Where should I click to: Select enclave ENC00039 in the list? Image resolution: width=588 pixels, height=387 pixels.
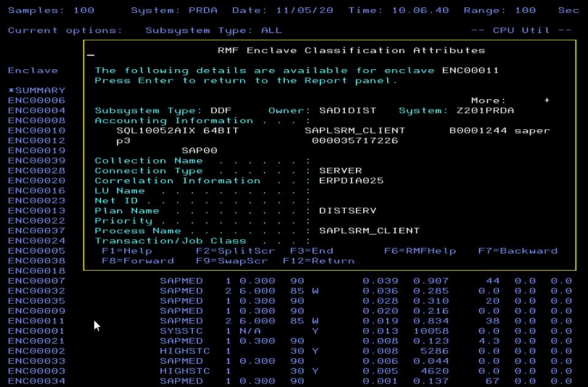(x=36, y=160)
